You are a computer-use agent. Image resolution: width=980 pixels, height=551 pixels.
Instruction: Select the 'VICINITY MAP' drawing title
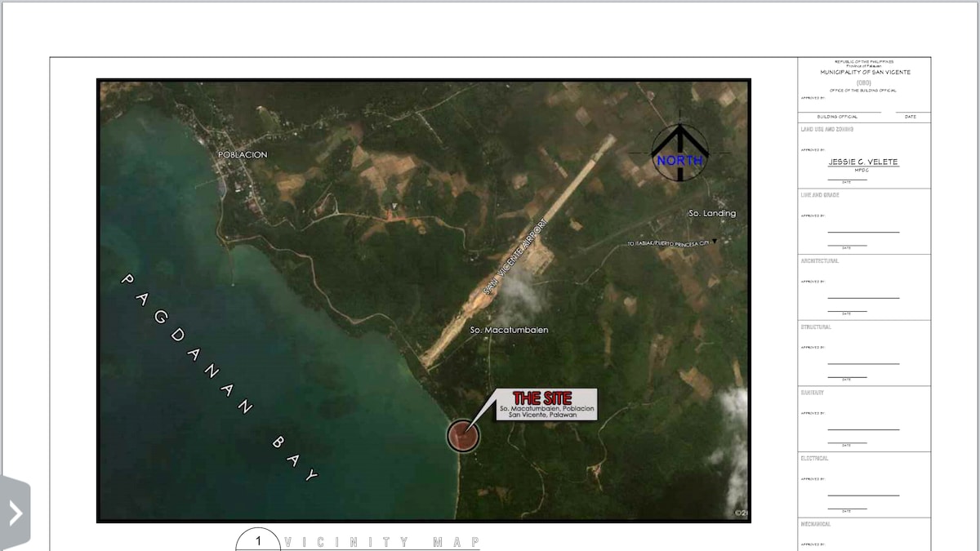pos(382,542)
